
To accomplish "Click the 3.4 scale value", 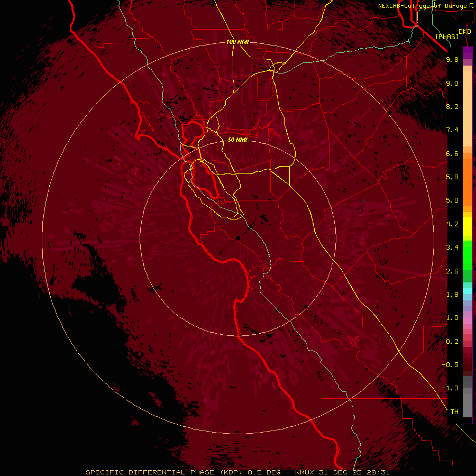I will [x=452, y=248].
